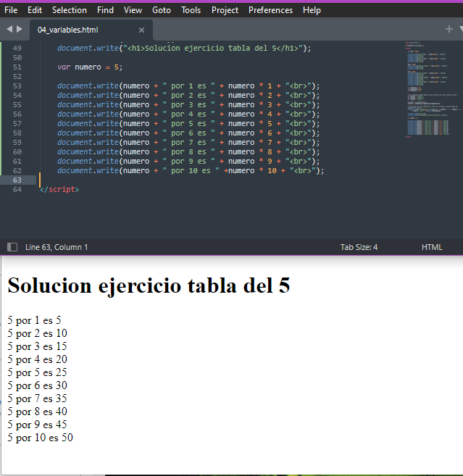The image size is (463, 476).
Task: Click output text 5 por 1 es 5
Action: [x=34, y=320]
